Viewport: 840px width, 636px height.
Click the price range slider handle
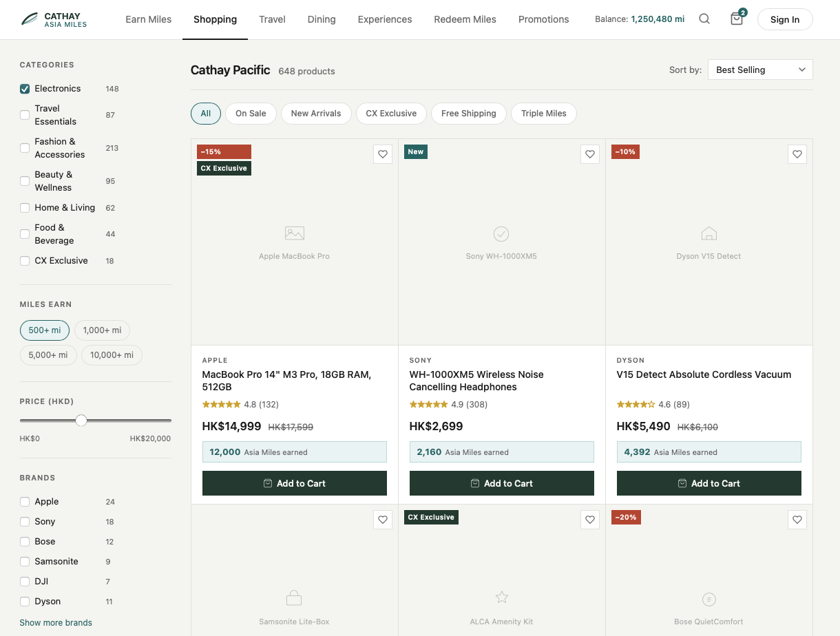81,421
